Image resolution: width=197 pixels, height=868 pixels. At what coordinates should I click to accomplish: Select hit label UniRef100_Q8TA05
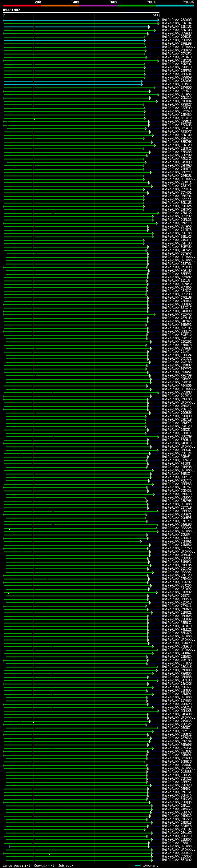[177, 94]
